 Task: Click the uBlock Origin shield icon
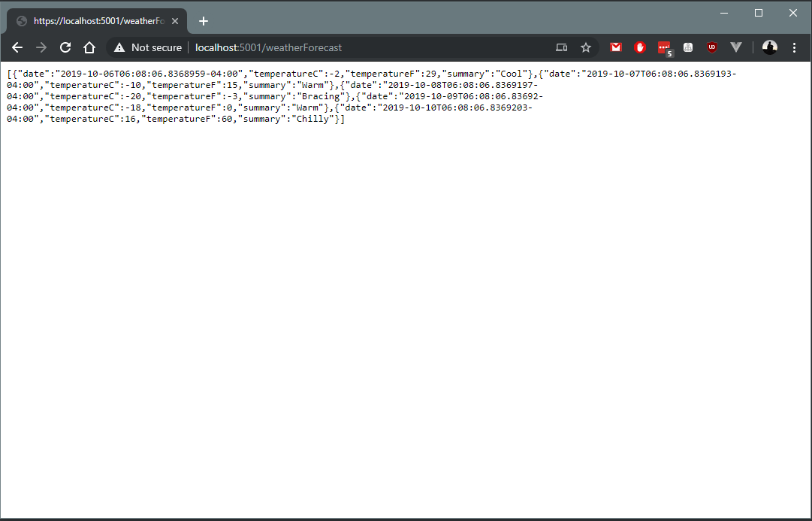pos(711,47)
